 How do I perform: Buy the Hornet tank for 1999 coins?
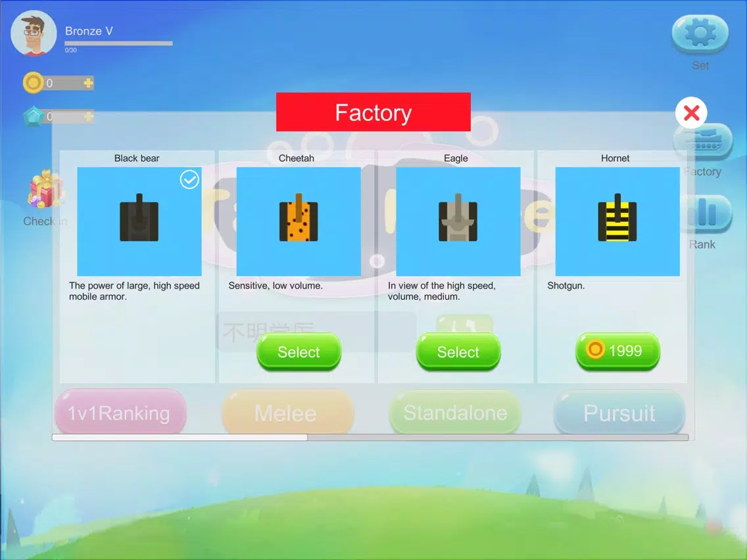(618, 352)
